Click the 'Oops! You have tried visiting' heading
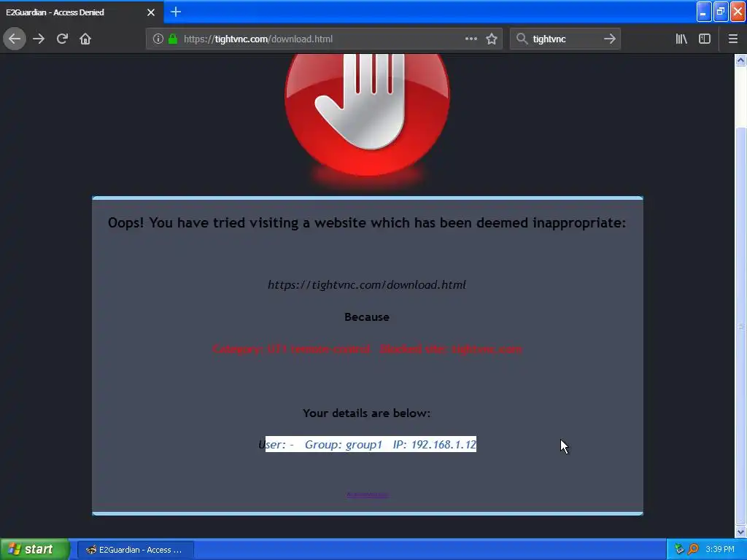The height and width of the screenshot is (560, 747). [x=367, y=223]
